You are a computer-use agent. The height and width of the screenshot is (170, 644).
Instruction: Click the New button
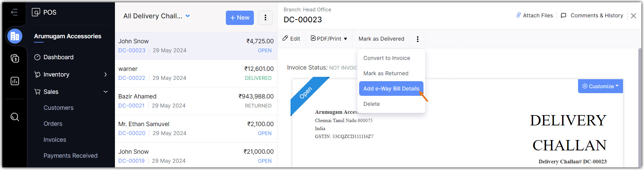coord(240,18)
